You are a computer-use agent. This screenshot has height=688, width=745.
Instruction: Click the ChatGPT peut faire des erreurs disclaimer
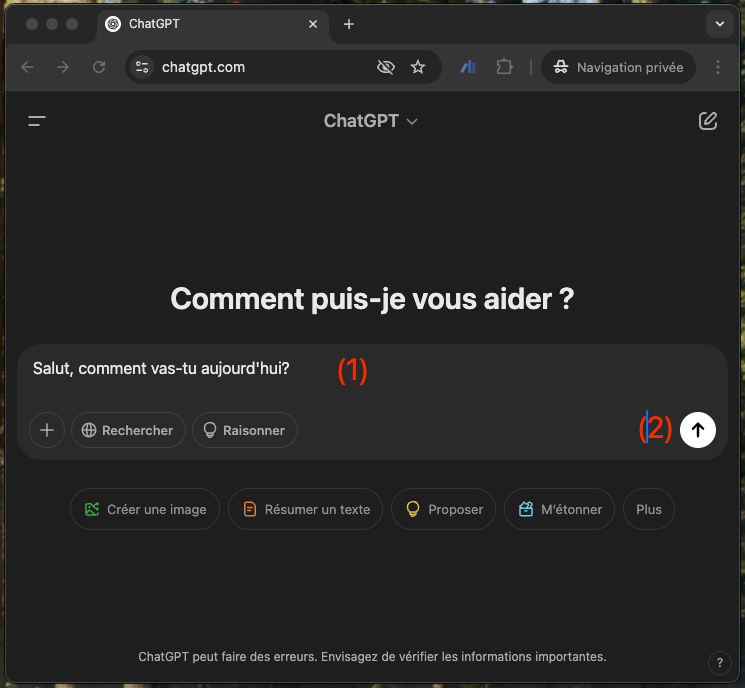[372, 657]
